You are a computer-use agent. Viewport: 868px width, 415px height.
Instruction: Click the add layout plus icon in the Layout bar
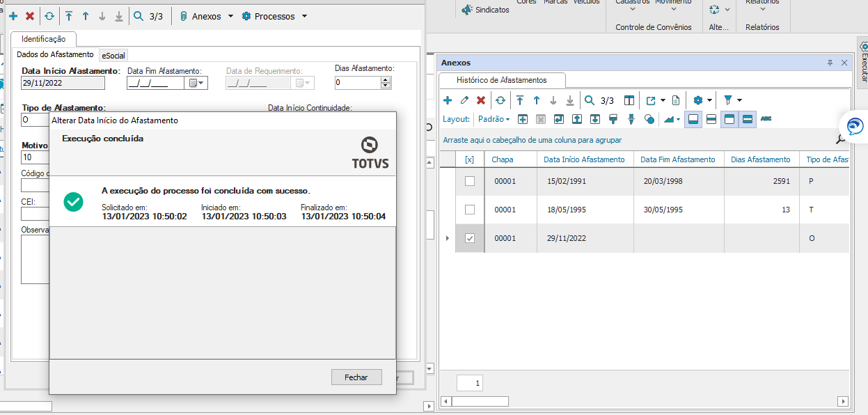pyautogui.click(x=522, y=119)
